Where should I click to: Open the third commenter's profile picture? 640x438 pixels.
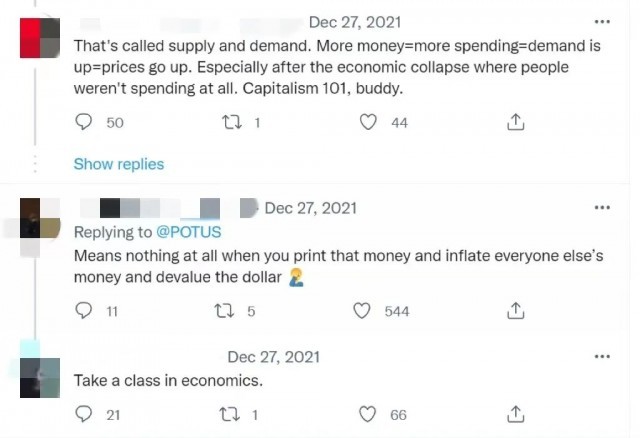tap(40, 372)
